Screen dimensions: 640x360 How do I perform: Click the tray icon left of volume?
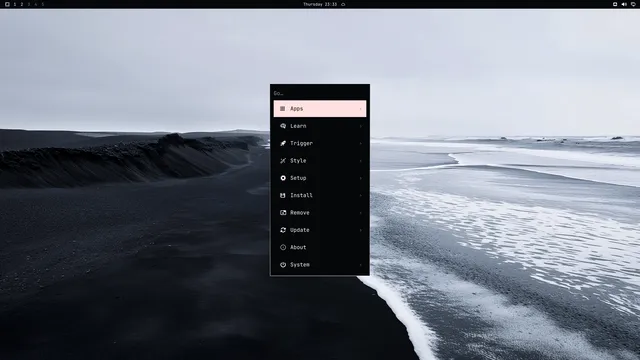click(x=615, y=4)
